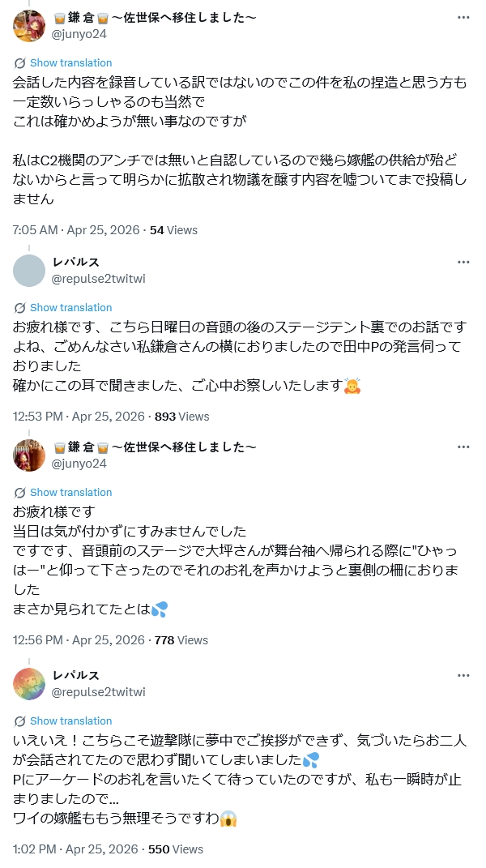Click the 893 Views count

(181, 417)
